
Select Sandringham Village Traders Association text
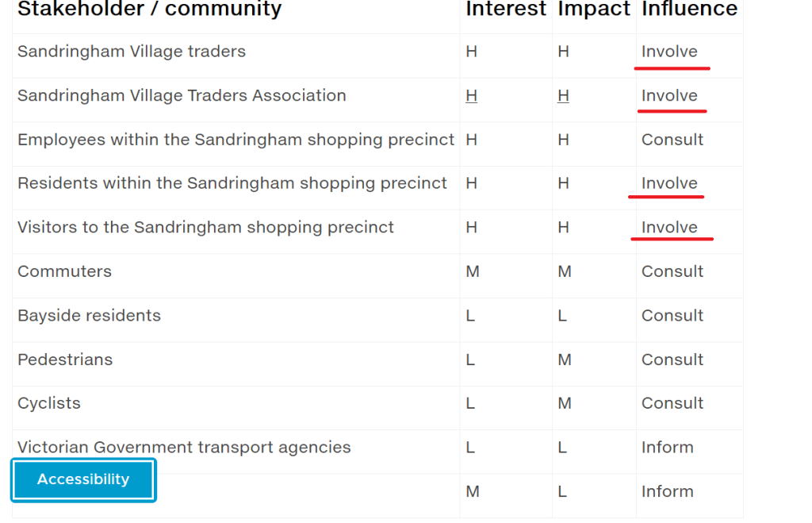coord(182,96)
